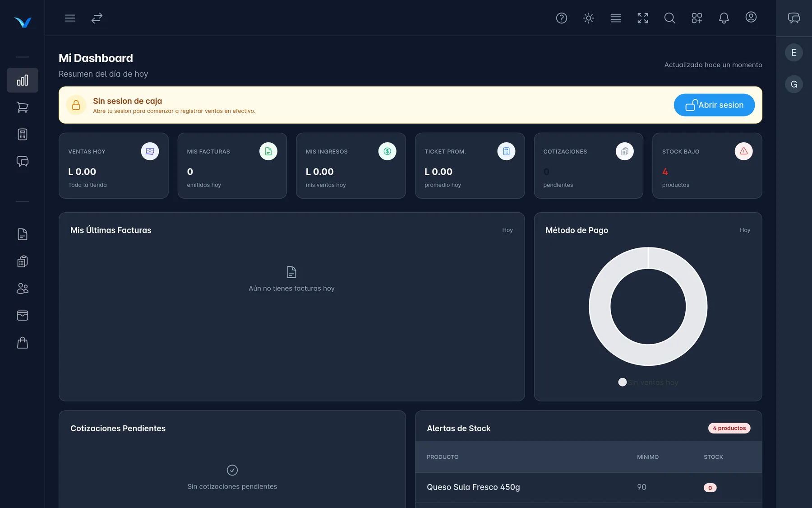Click the 4 productos badge

click(x=729, y=428)
